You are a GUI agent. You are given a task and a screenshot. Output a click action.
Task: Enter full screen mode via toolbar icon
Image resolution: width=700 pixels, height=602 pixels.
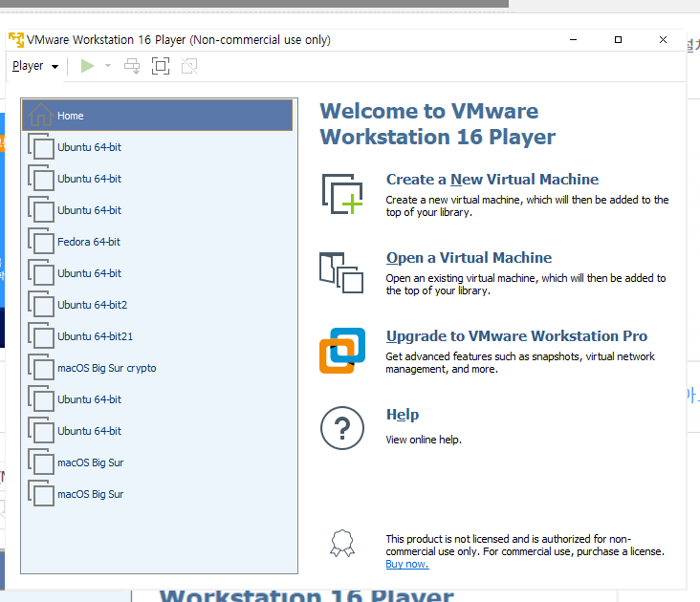(x=161, y=66)
